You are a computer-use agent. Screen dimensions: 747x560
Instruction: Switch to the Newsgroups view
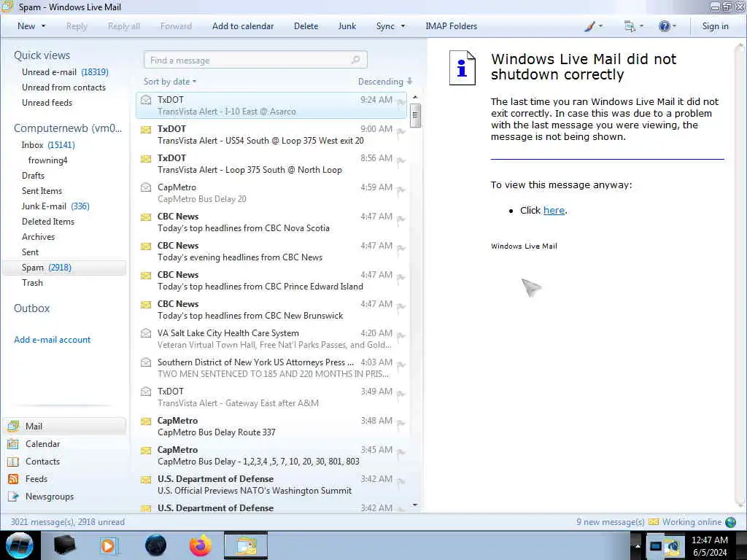point(50,497)
